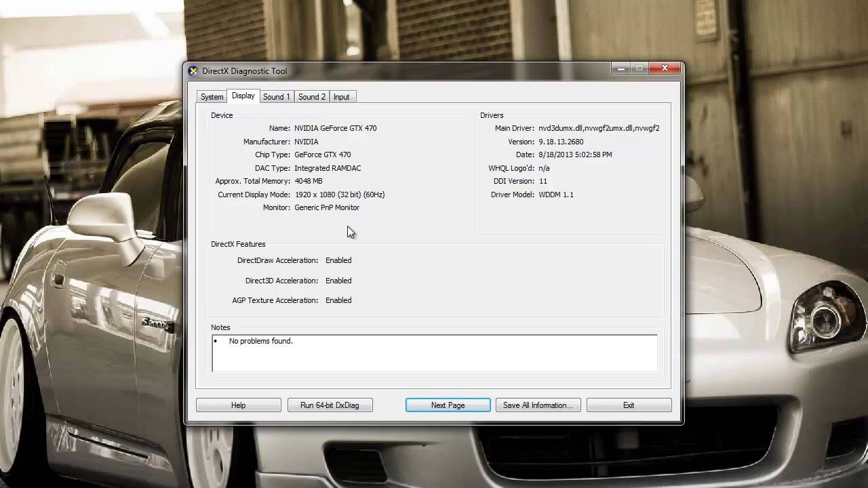Click driver version '9.18.13.2680'

[x=560, y=142]
